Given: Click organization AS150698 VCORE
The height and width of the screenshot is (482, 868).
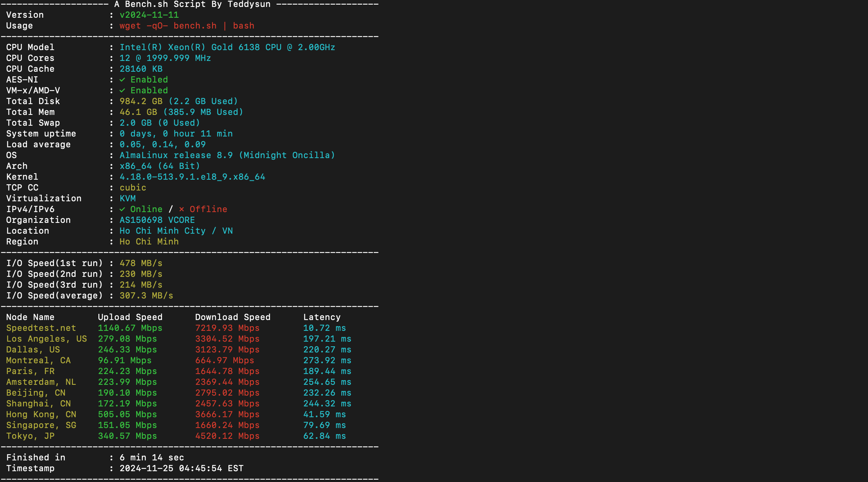Looking at the screenshot, I should 157,220.
